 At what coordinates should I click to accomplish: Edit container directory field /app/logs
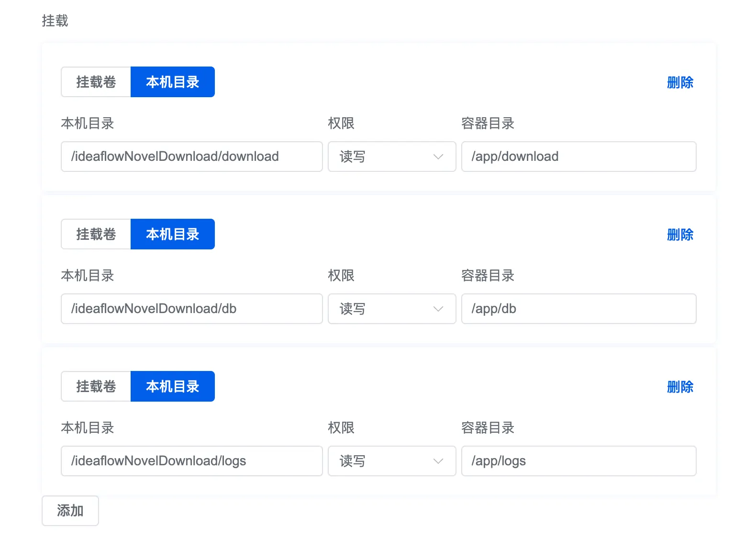click(x=579, y=461)
